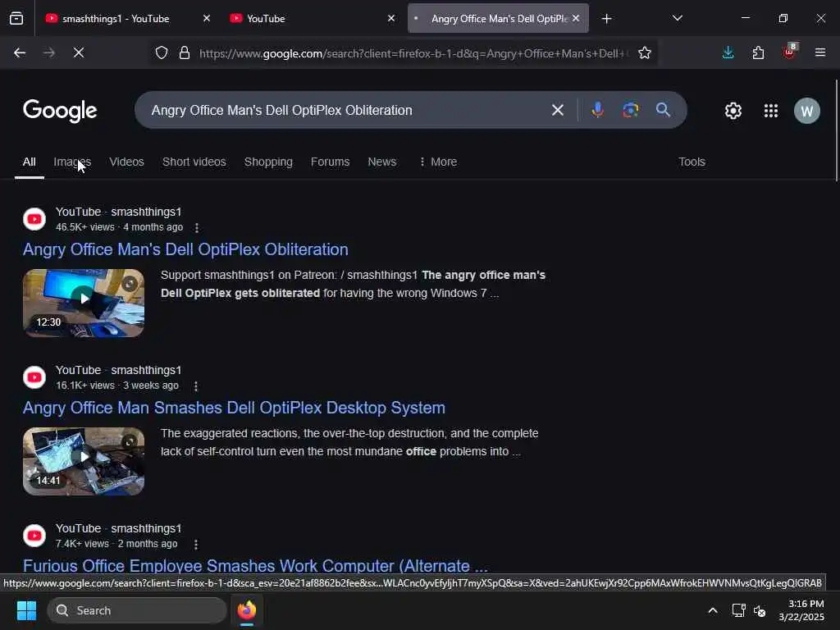
Task: Open options for the 46.5K+ views result
Action: pyautogui.click(x=197, y=228)
